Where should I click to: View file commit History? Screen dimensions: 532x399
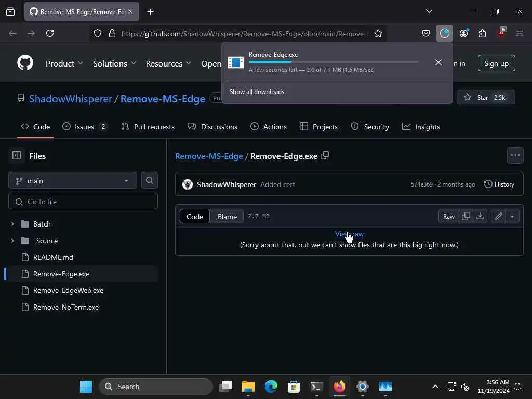point(499,184)
